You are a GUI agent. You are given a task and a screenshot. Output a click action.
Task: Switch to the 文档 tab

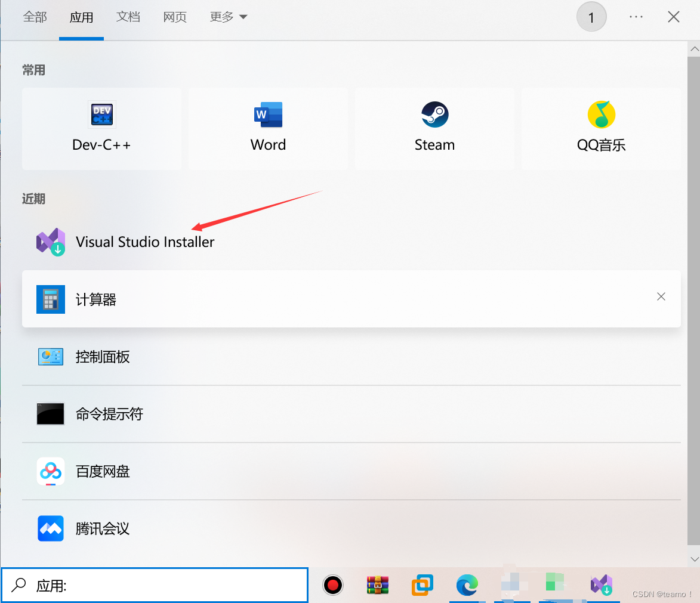click(128, 17)
